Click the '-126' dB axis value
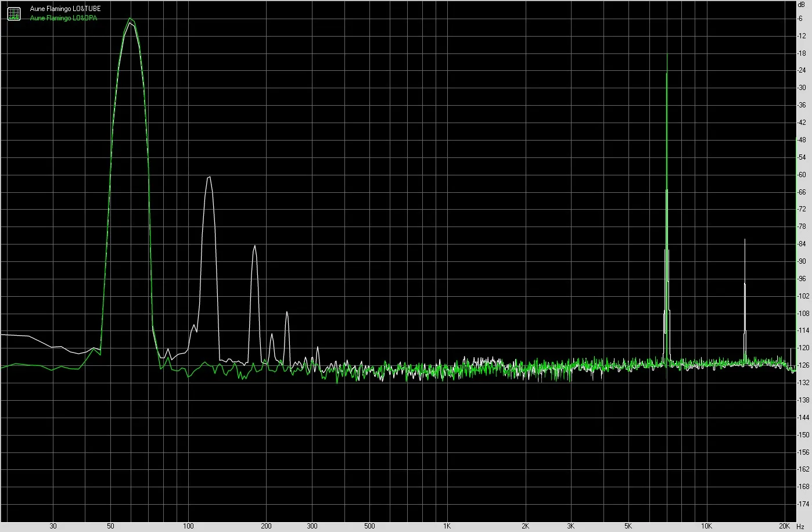 click(x=803, y=365)
